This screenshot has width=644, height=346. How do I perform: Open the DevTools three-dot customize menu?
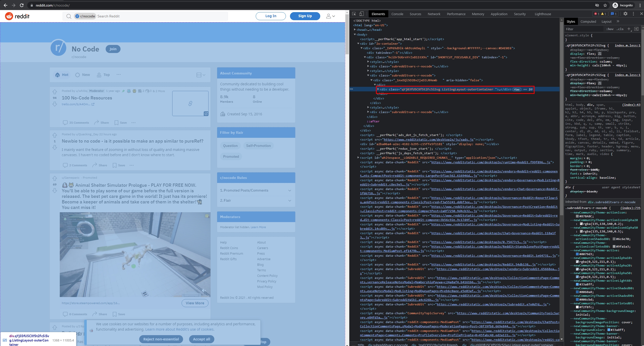click(x=633, y=14)
